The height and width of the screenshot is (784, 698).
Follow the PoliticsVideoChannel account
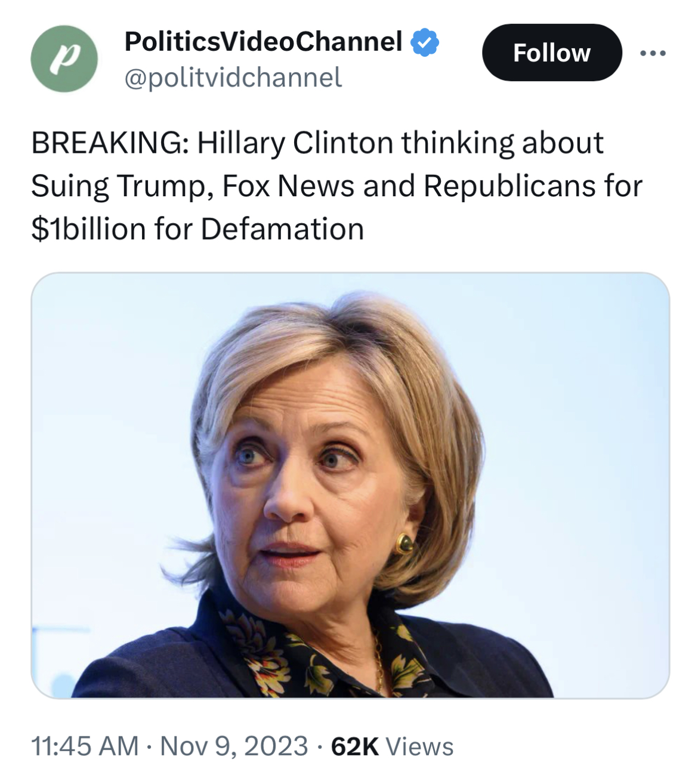tap(551, 53)
